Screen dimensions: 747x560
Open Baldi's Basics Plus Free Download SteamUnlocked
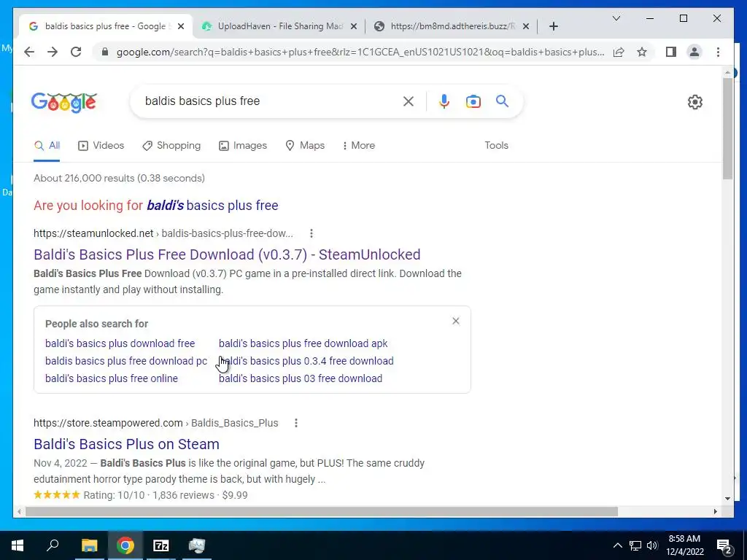point(227,254)
